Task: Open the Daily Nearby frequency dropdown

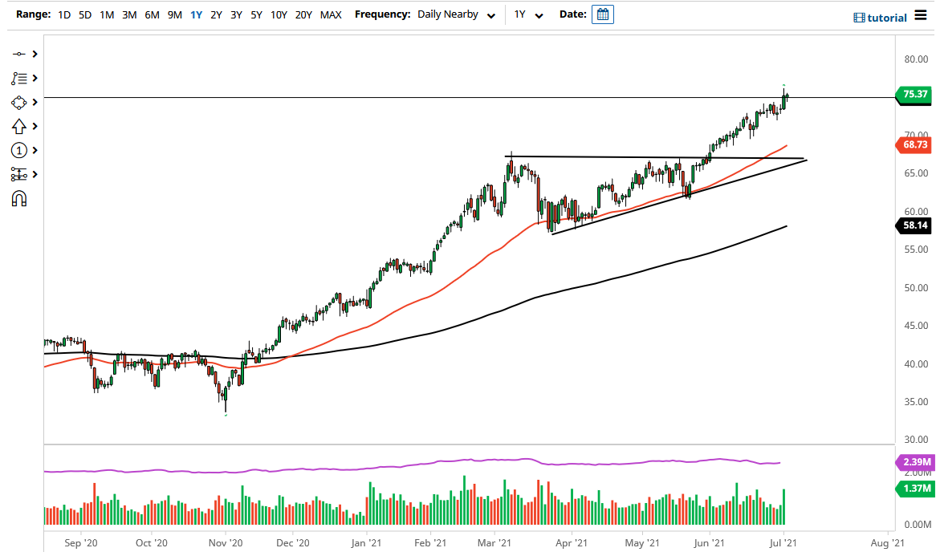Action: [455, 14]
